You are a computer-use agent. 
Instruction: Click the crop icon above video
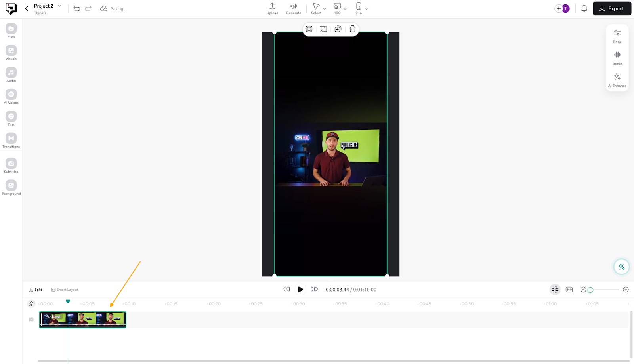point(323,29)
